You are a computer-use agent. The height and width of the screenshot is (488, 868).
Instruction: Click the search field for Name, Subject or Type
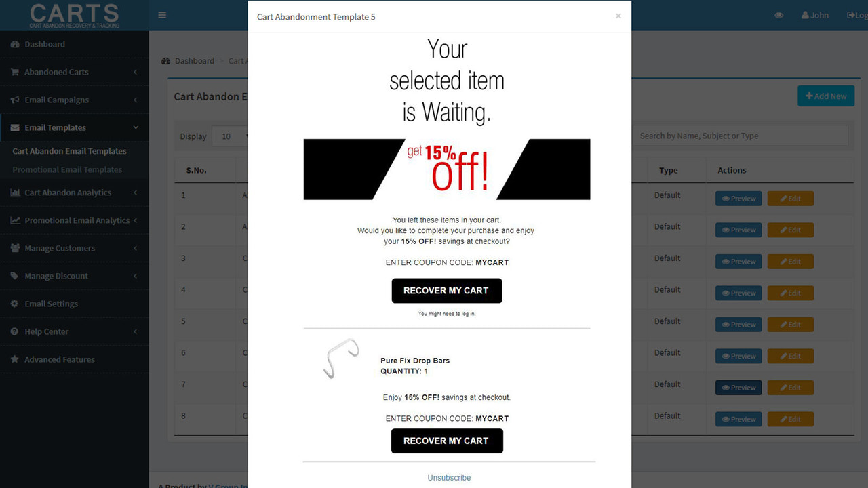(739, 136)
